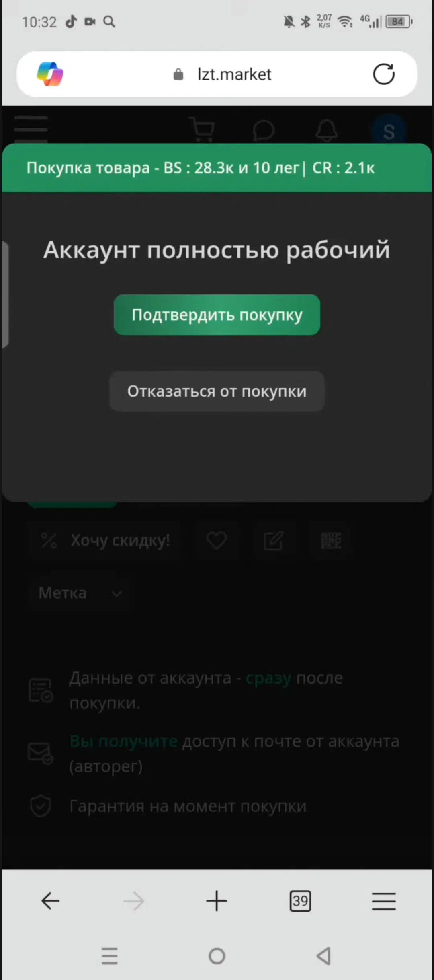Decline via Отказаться от покупки button

pos(217,391)
